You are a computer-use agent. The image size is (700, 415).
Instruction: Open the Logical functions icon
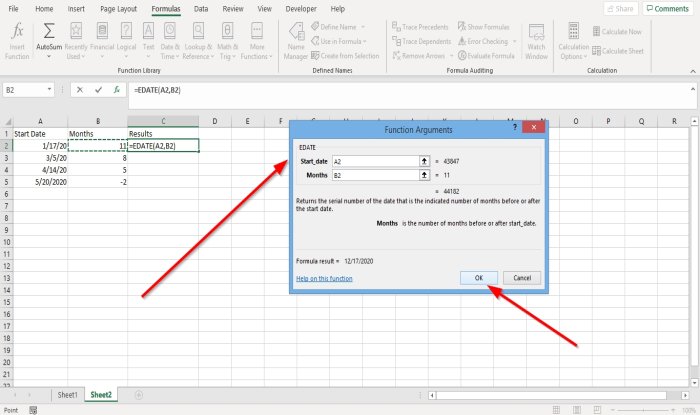(126, 31)
